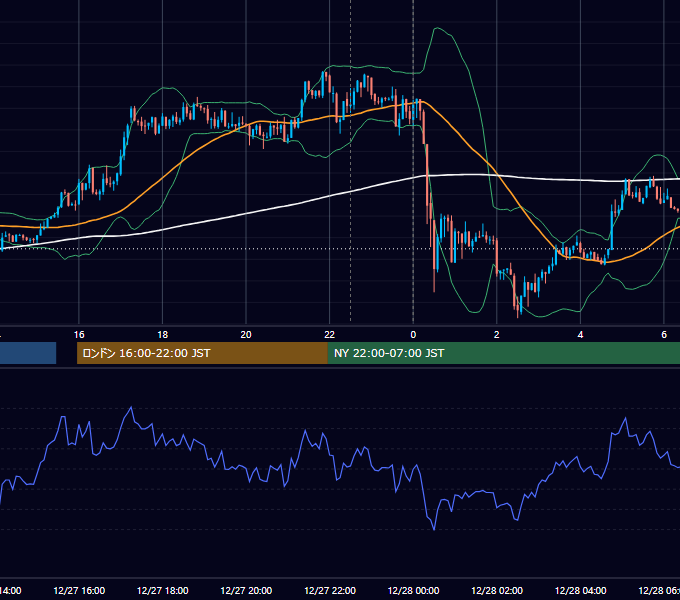Select the ロンドン 16:00-22:00 JST session bar
Viewport: 680px width, 600px height.
(x=202, y=353)
